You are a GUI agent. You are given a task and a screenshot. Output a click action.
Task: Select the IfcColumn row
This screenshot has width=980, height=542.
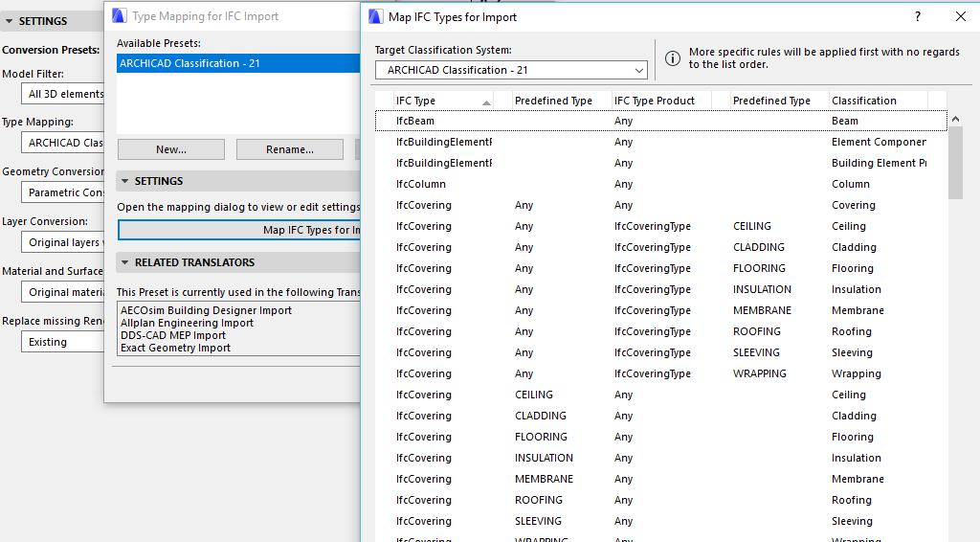(x=661, y=184)
